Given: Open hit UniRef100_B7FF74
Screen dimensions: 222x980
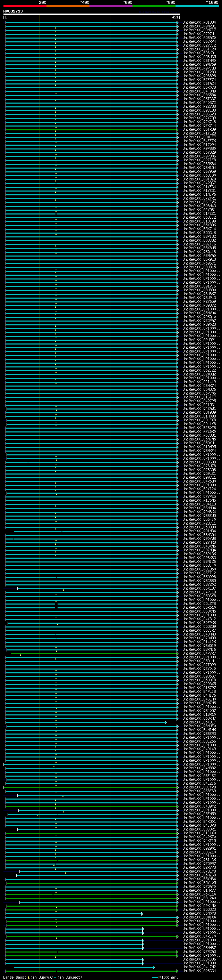Looking at the screenshot, I should coord(199,80).
